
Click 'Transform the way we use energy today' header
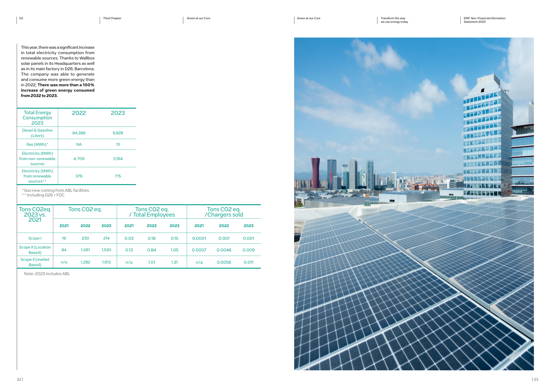[394, 20]
